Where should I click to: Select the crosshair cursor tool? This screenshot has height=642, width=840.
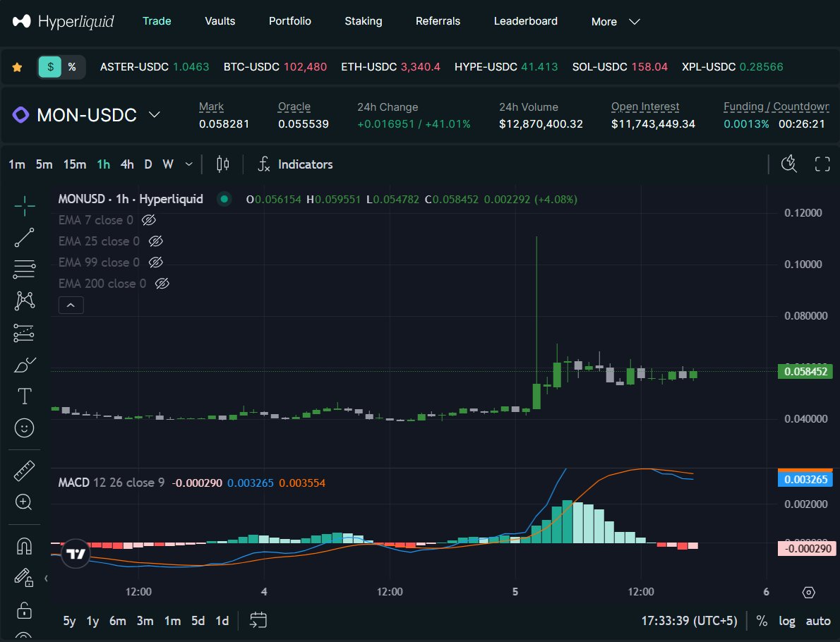(x=23, y=205)
